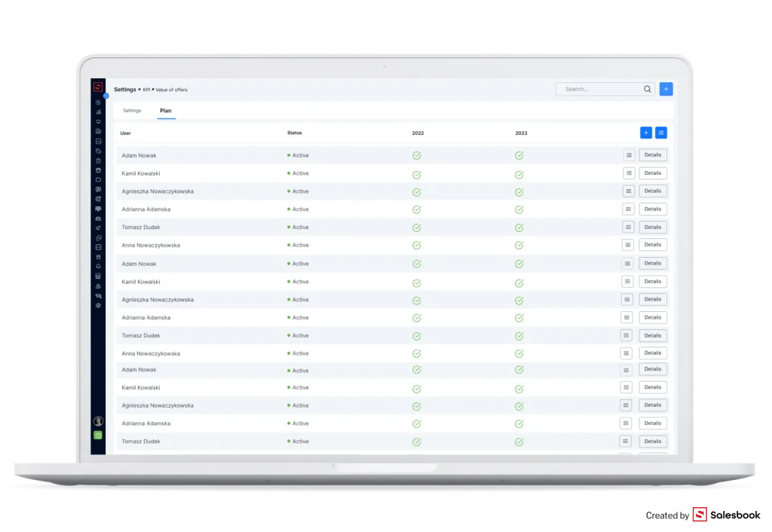Screen dimensions: 772x532
Task: Toggle 2023 checkmark for topmost Adam Nowak
Action: (519, 155)
